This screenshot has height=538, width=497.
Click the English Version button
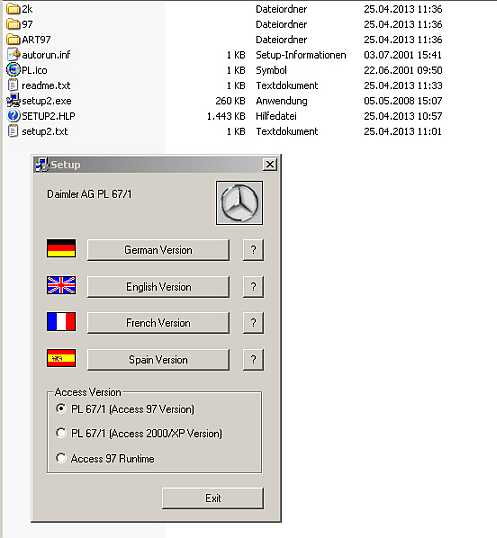[158, 286]
